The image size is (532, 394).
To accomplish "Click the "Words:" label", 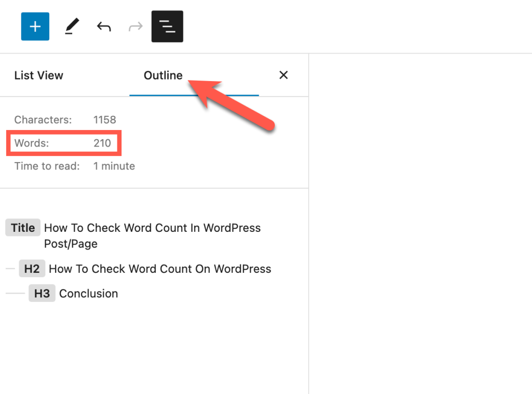I will click(x=32, y=143).
